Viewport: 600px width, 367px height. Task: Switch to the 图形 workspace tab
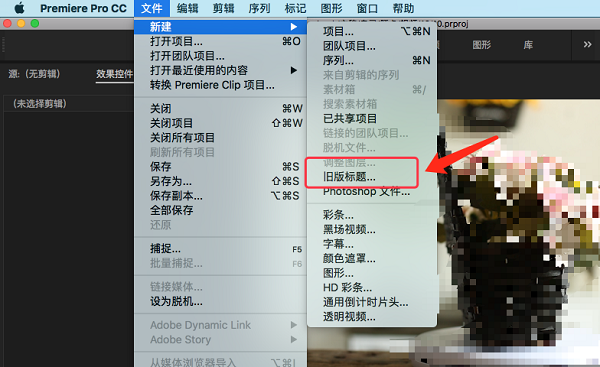481,45
